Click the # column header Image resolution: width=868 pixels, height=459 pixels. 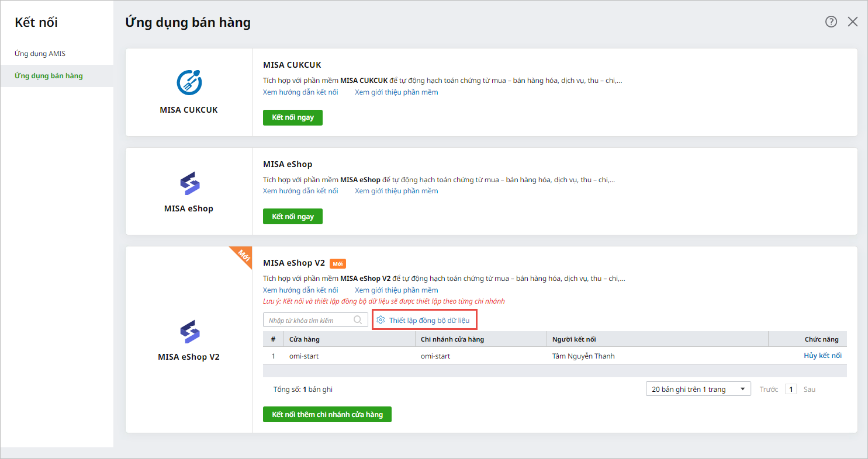click(x=273, y=339)
